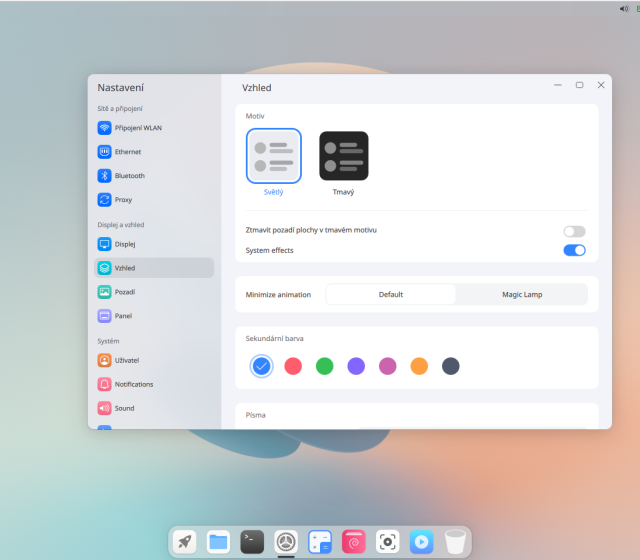Enable dimming wallpaper in dark theme

(574, 231)
